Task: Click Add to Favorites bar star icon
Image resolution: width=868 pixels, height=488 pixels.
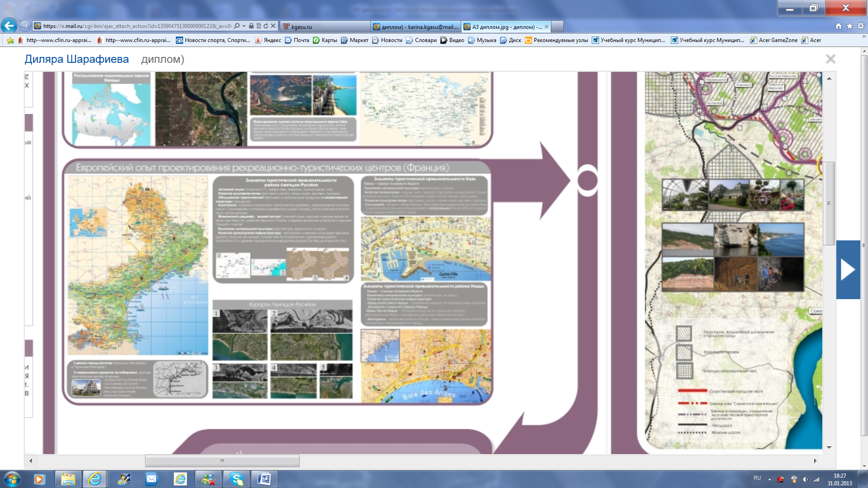Action: [x=10, y=40]
